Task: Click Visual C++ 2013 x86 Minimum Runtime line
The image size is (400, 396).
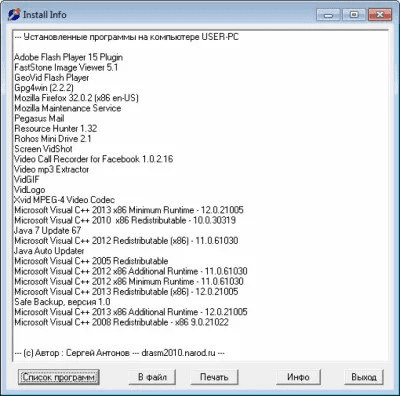Action: point(129,210)
